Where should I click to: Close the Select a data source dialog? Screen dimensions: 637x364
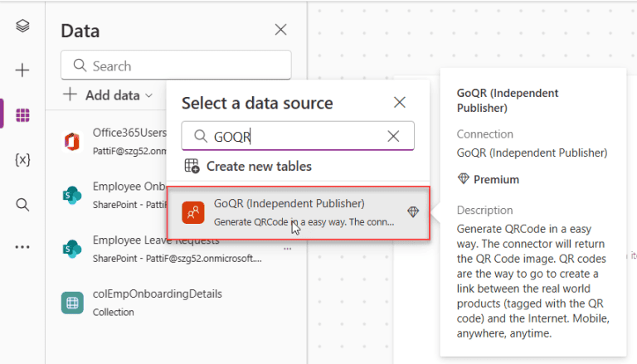(400, 102)
